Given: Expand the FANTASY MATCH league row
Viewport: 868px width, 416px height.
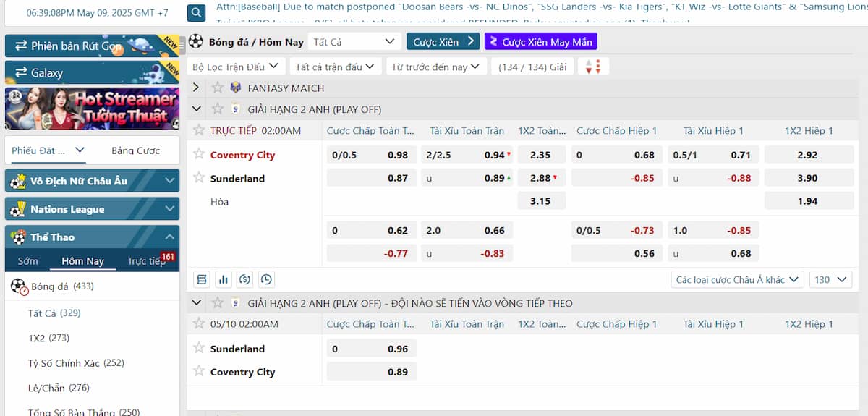Looking at the screenshot, I should 195,88.
